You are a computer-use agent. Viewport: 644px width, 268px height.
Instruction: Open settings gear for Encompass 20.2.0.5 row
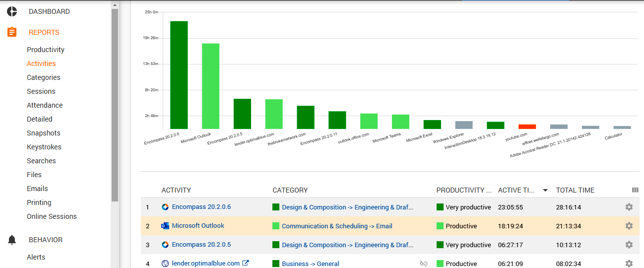click(x=629, y=245)
